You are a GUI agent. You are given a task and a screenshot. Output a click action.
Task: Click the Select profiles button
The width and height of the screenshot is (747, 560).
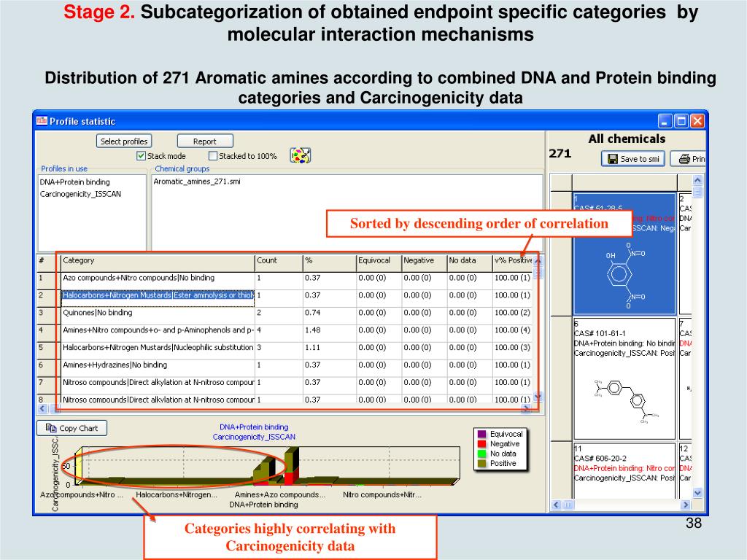point(124,141)
